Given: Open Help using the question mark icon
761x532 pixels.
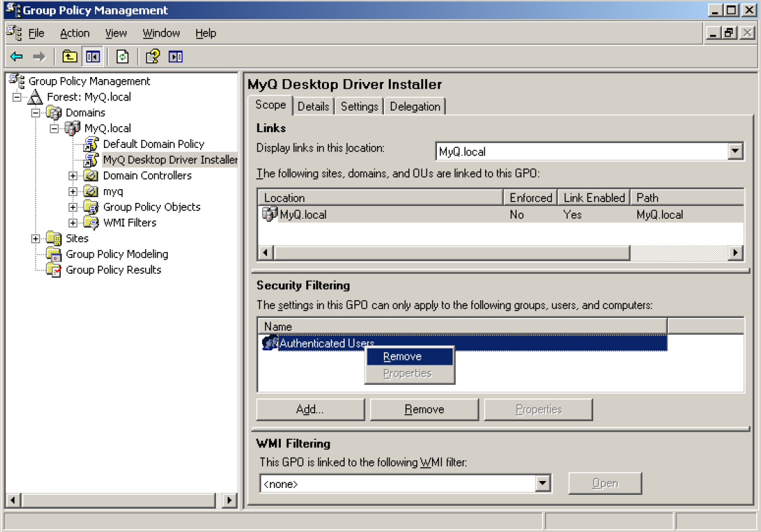Looking at the screenshot, I should [153, 56].
